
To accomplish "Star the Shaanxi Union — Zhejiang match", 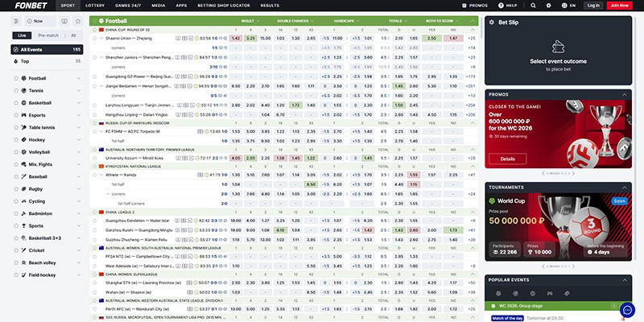I will pyautogui.click(x=94, y=38).
